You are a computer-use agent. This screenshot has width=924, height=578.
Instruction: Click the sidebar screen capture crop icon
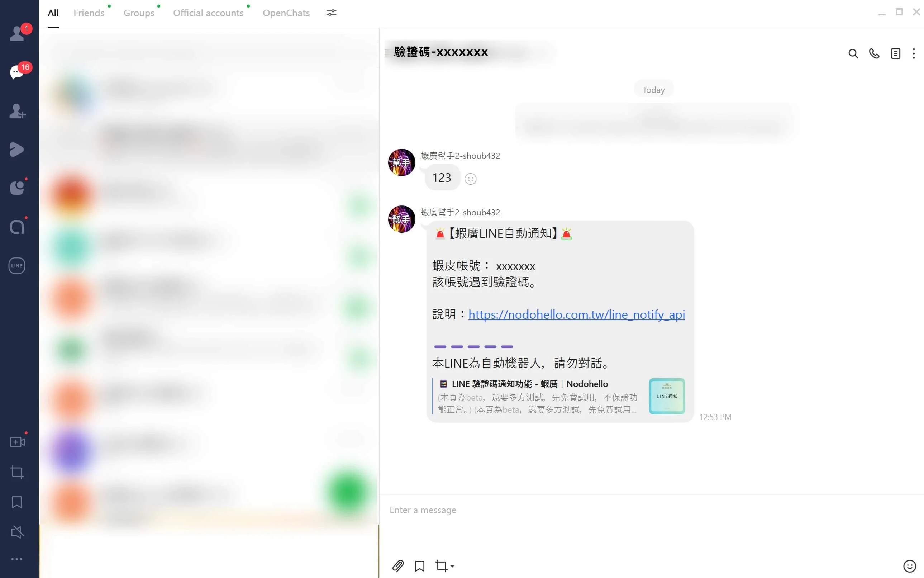coord(17,472)
